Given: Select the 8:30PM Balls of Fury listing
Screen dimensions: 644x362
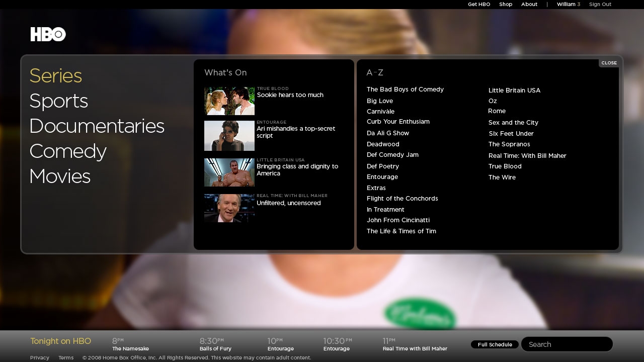Looking at the screenshot, I should click(215, 344).
